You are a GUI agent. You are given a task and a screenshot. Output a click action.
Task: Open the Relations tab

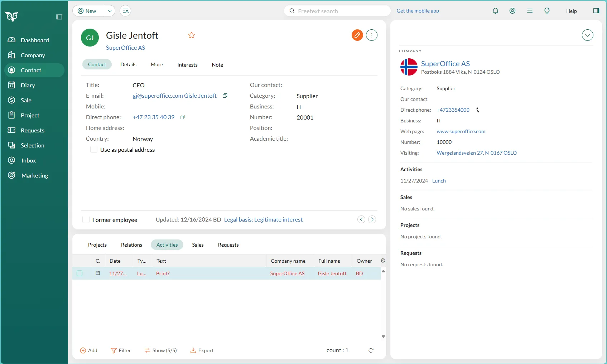coord(131,245)
